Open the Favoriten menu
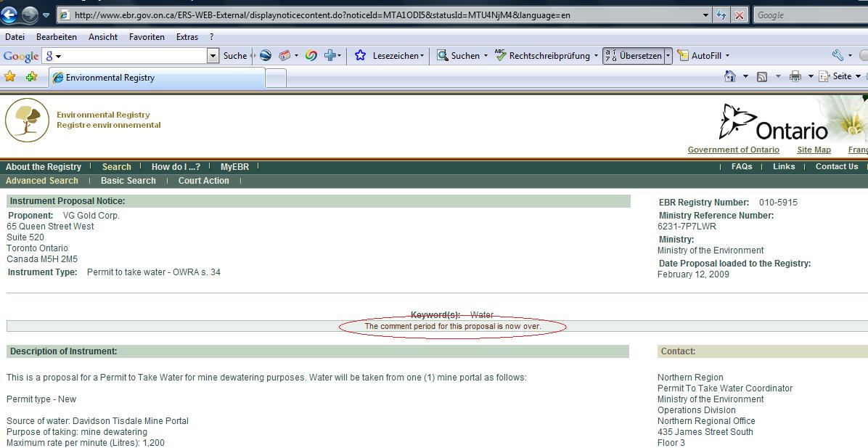The image size is (868, 448). pyautogui.click(x=147, y=37)
